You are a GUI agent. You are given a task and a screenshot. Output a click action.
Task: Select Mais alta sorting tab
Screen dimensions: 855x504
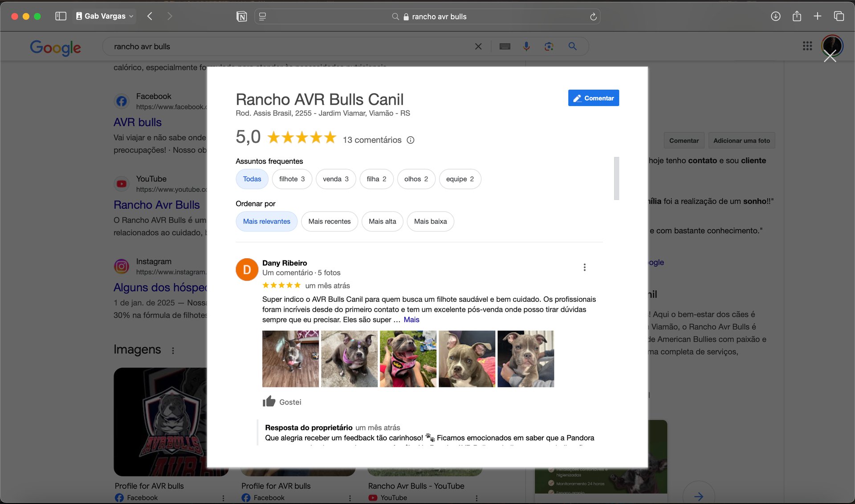point(382,221)
